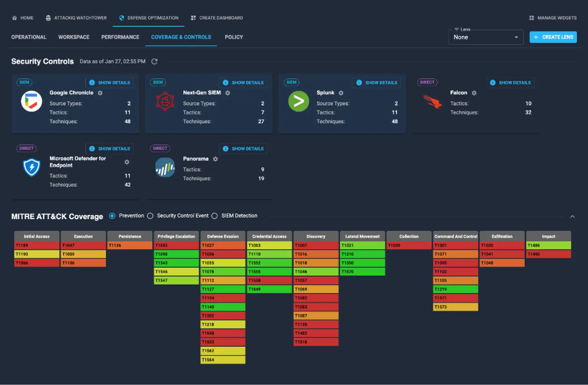
Task: Click the Defense Optimization shield icon
Action: point(122,18)
